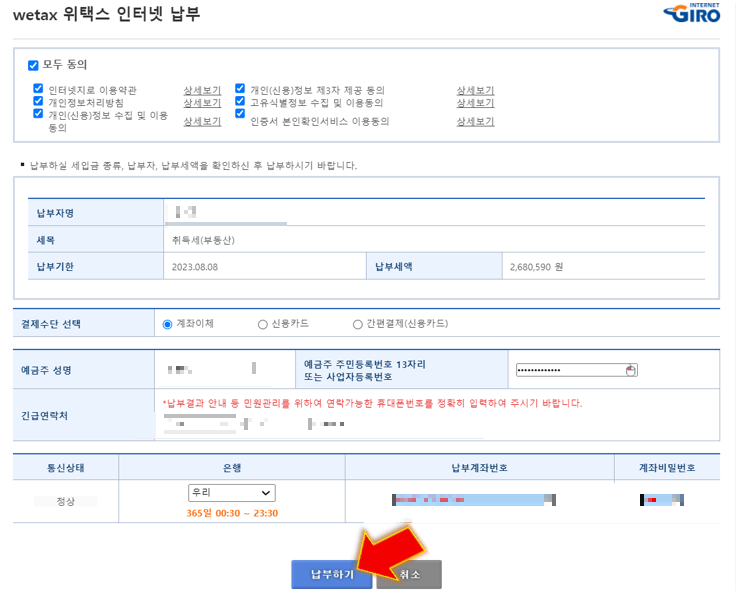Open 상세보기 for 개인(신용)정보 수집 및 이용 동의
736x594 pixels.
[202, 122]
